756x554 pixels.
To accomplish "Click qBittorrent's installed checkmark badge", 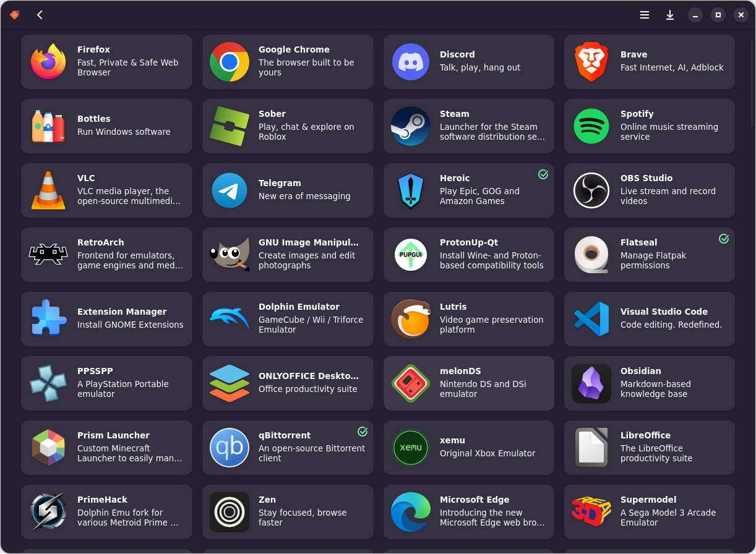I will [363, 432].
